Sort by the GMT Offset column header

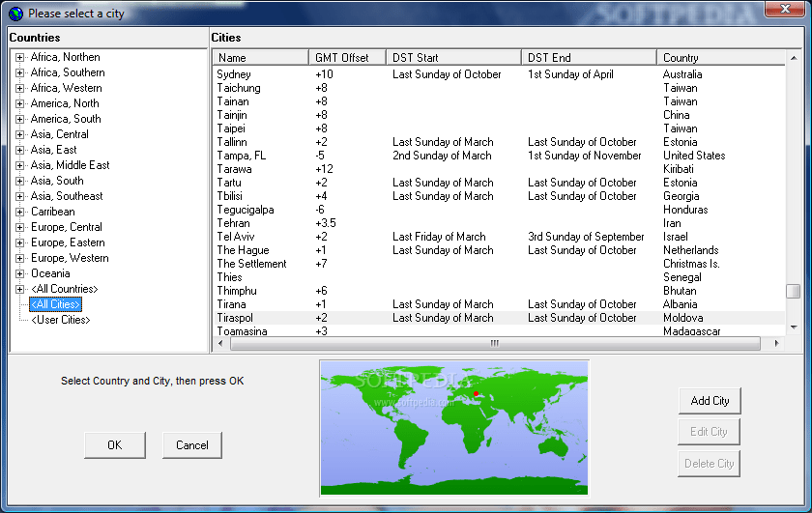[x=347, y=57]
